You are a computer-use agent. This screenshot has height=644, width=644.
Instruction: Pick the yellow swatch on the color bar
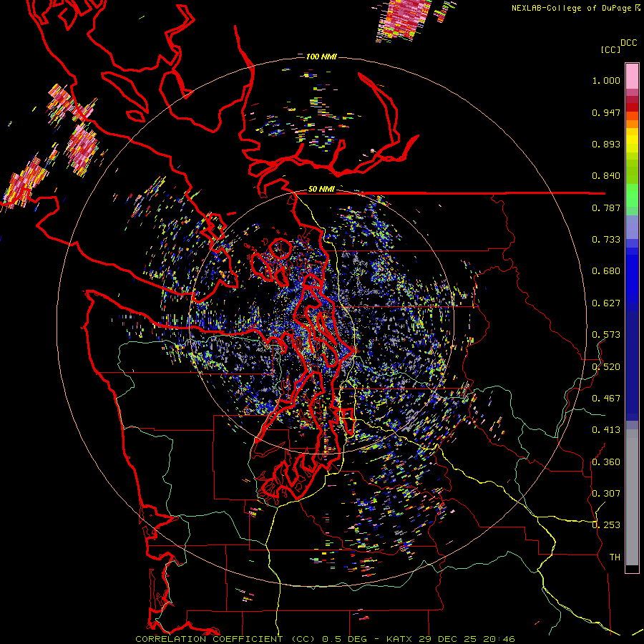click(632, 140)
